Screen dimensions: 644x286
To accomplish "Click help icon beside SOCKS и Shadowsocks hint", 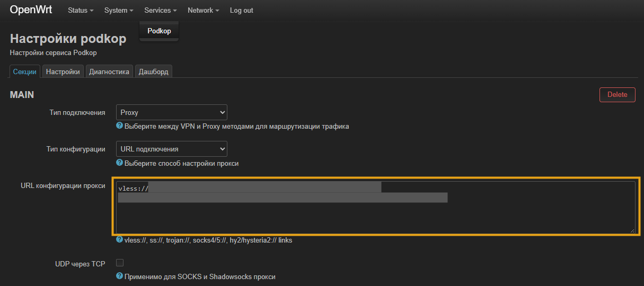I will click(x=120, y=276).
